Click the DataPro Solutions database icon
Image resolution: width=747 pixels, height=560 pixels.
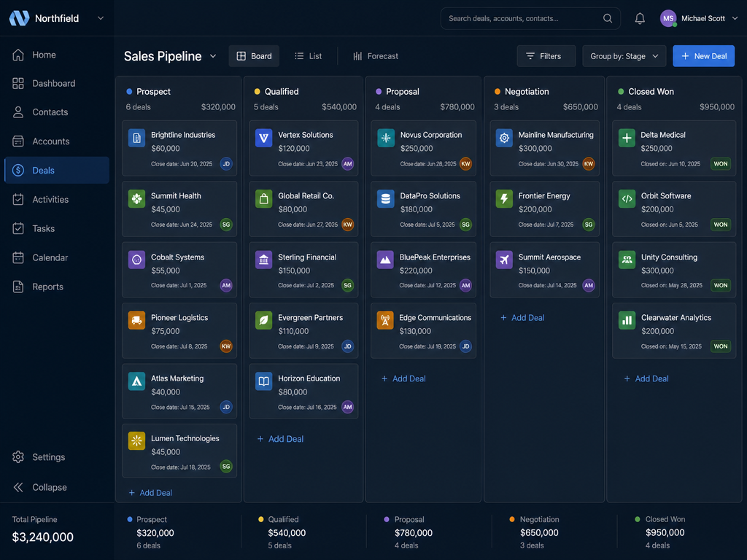click(385, 199)
